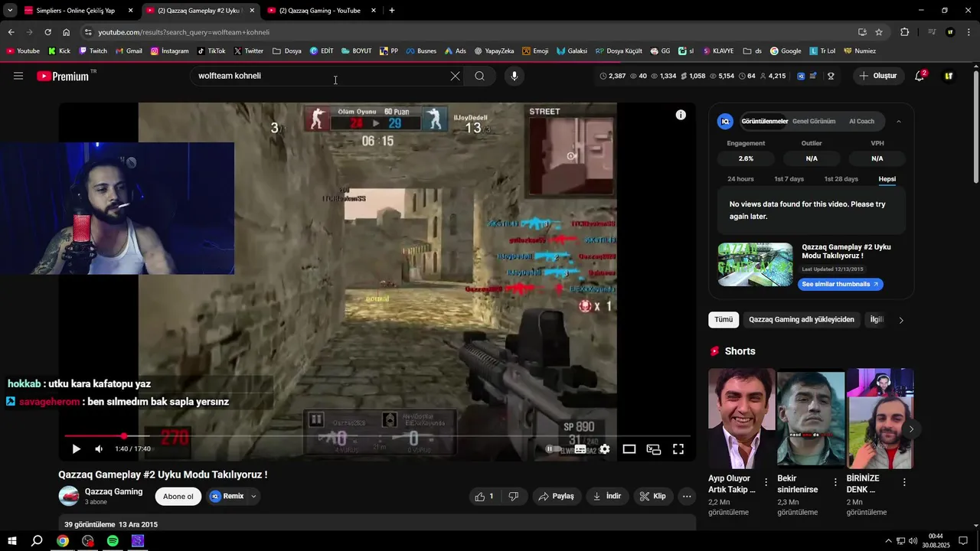Expand the Remix dropdown arrow
Viewport: 980px width, 551px height.
[253, 496]
